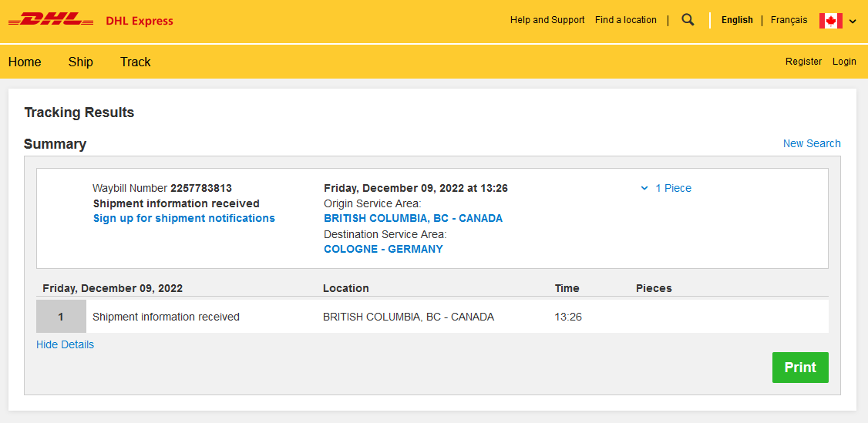Screen dimensions: 868x423
Task: Sign up for shipment notifications
Action: click(x=183, y=218)
